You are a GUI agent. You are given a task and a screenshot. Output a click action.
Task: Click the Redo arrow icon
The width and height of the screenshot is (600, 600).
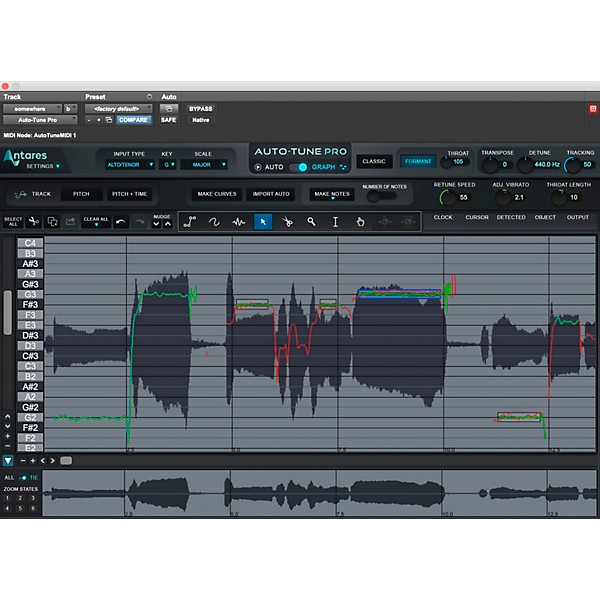pos(139,222)
